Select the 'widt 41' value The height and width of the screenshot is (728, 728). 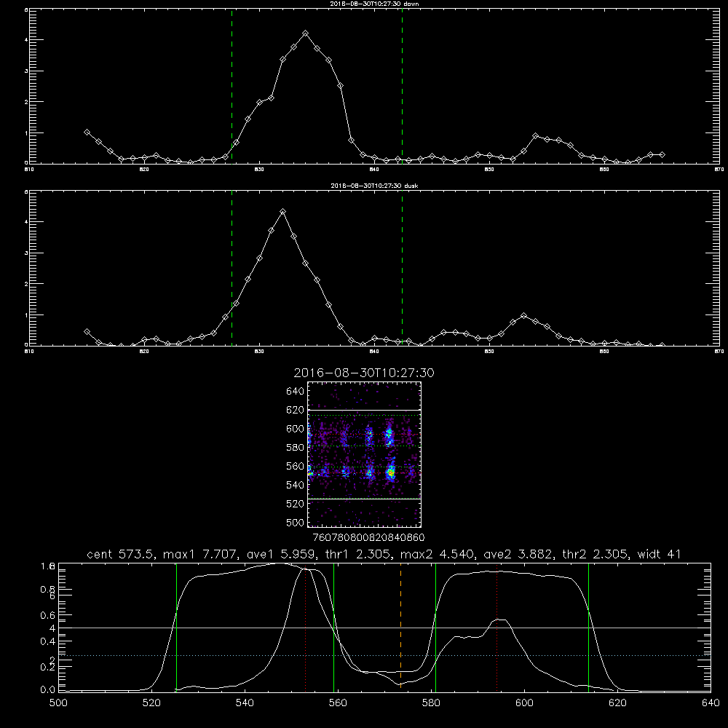coord(660,554)
